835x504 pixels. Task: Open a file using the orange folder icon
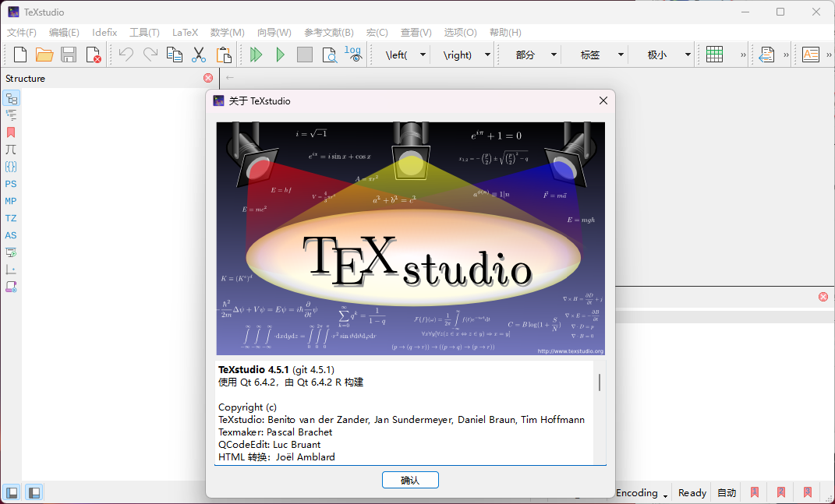44,55
